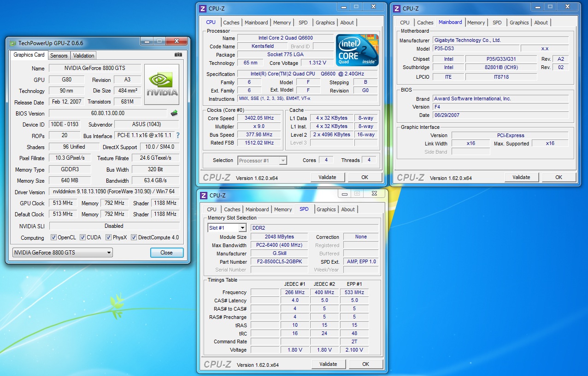
Task: Click the BIOS date 06/29/2007
Action: (500, 115)
